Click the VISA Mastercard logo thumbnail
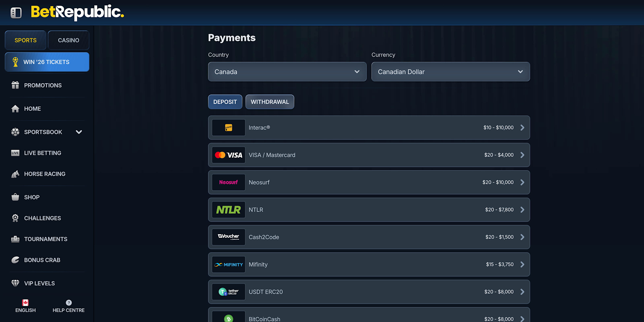 pos(228,155)
